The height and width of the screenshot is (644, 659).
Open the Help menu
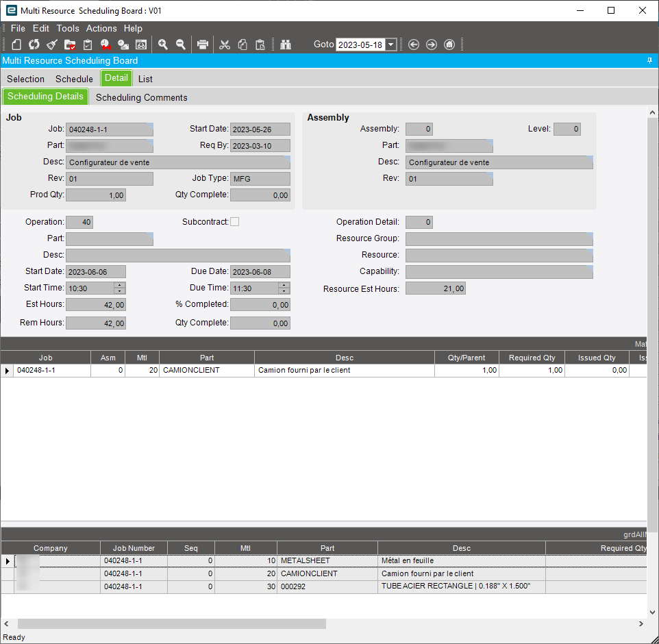(133, 28)
